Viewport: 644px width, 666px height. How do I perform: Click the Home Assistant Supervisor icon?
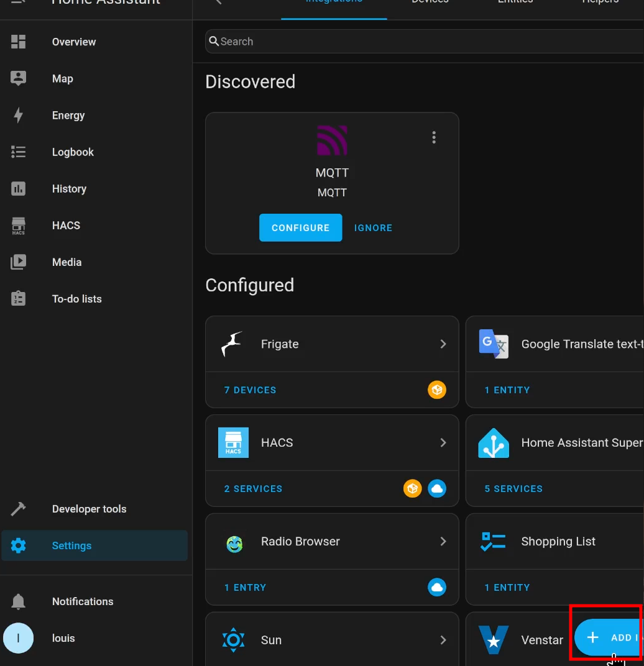pos(494,442)
